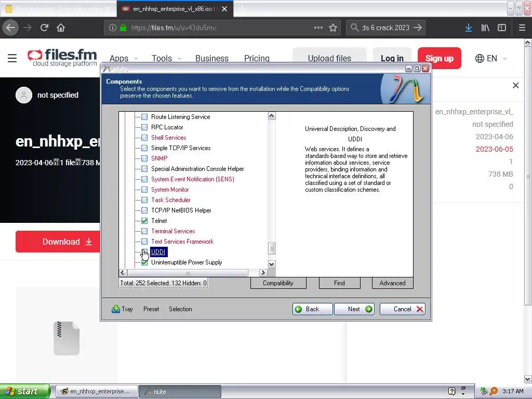Open the Firefox downloads arrow
The width and height of the screenshot is (532, 399).
click(469, 28)
